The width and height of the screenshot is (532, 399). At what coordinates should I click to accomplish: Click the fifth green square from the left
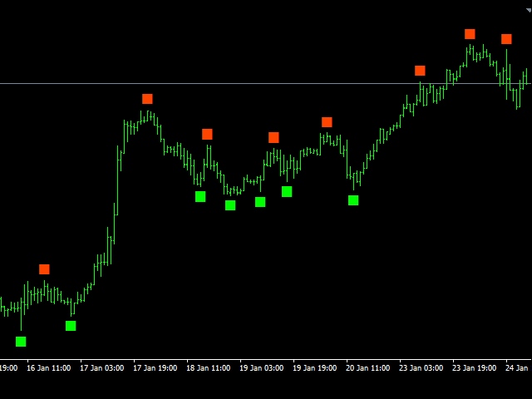point(260,202)
